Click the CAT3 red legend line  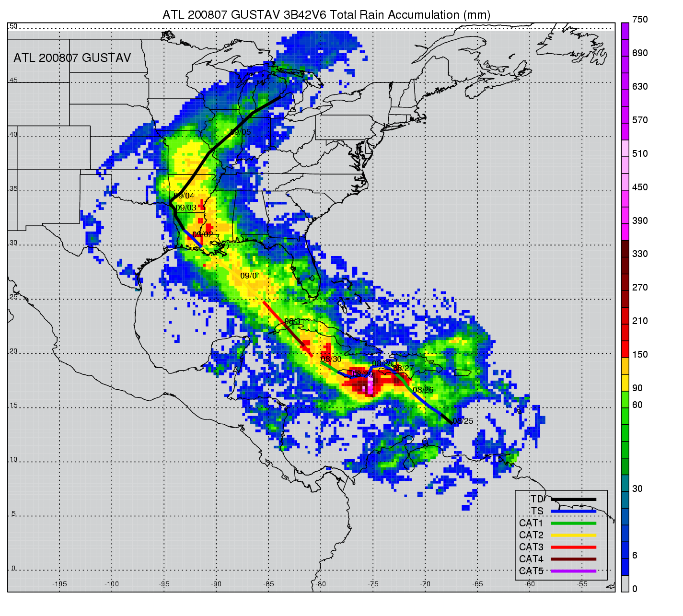pyautogui.click(x=573, y=547)
